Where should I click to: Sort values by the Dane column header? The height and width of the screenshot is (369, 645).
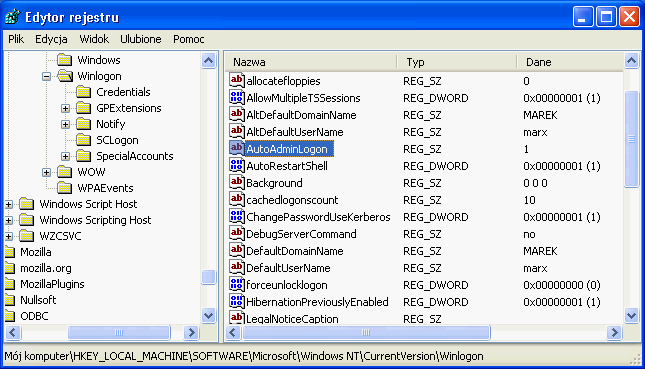pyautogui.click(x=571, y=62)
